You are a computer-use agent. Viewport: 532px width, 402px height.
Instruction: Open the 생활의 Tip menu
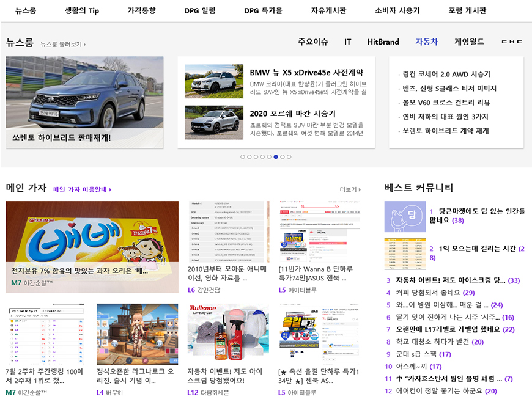click(x=82, y=11)
